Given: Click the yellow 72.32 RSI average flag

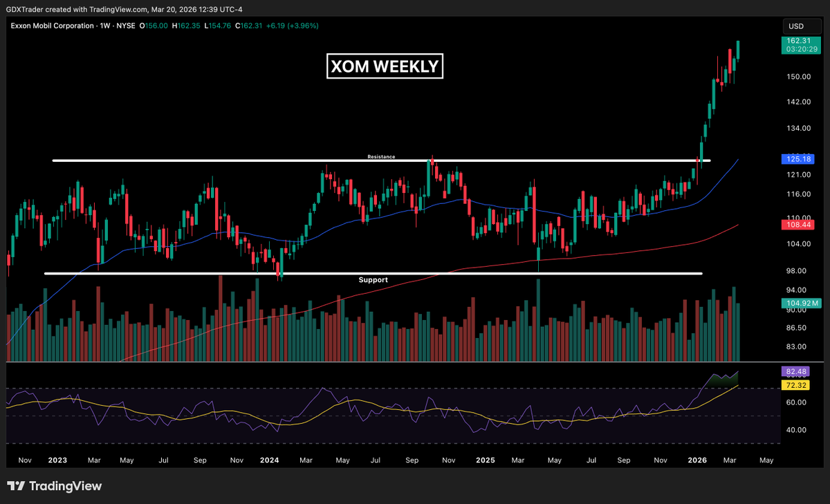Looking at the screenshot, I should (794, 385).
